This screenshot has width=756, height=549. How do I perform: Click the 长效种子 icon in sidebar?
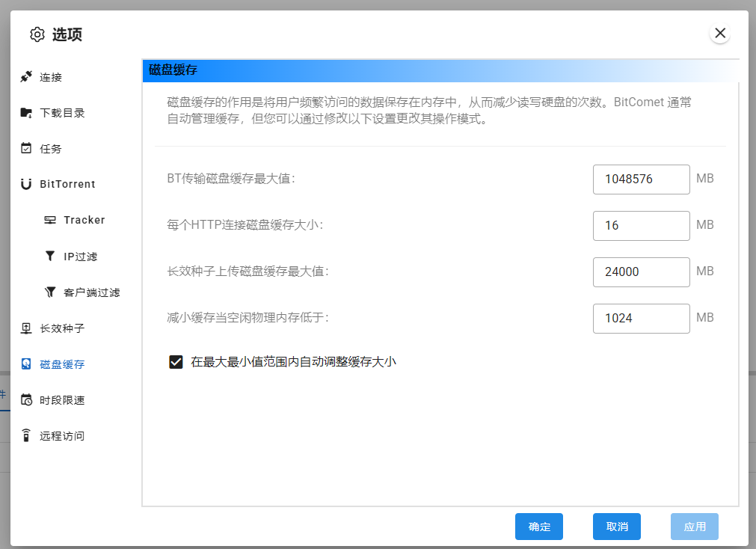click(x=26, y=328)
